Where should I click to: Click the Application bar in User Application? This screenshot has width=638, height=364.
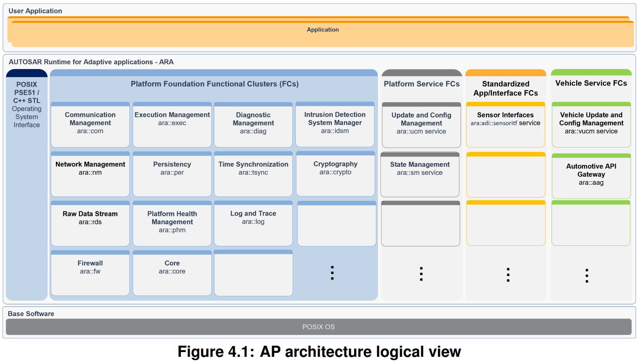pyautogui.click(x=323, y=34)
